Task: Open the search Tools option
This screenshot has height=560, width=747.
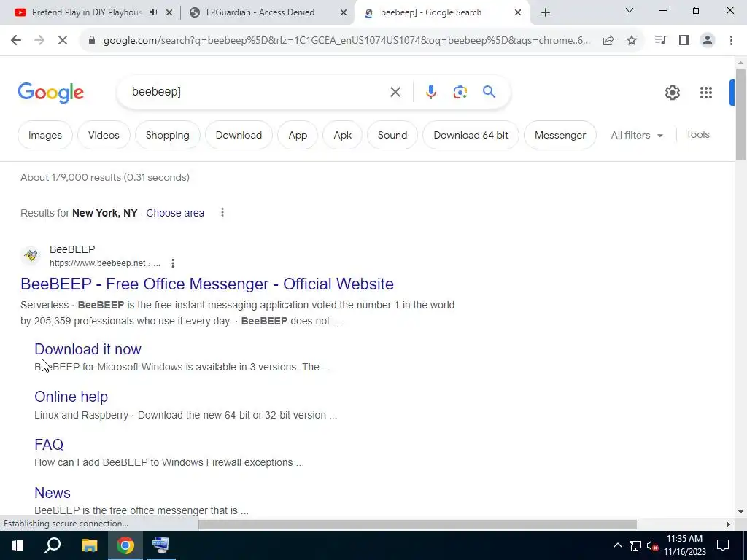Action: pyautogui.click(x=697, y=135)
